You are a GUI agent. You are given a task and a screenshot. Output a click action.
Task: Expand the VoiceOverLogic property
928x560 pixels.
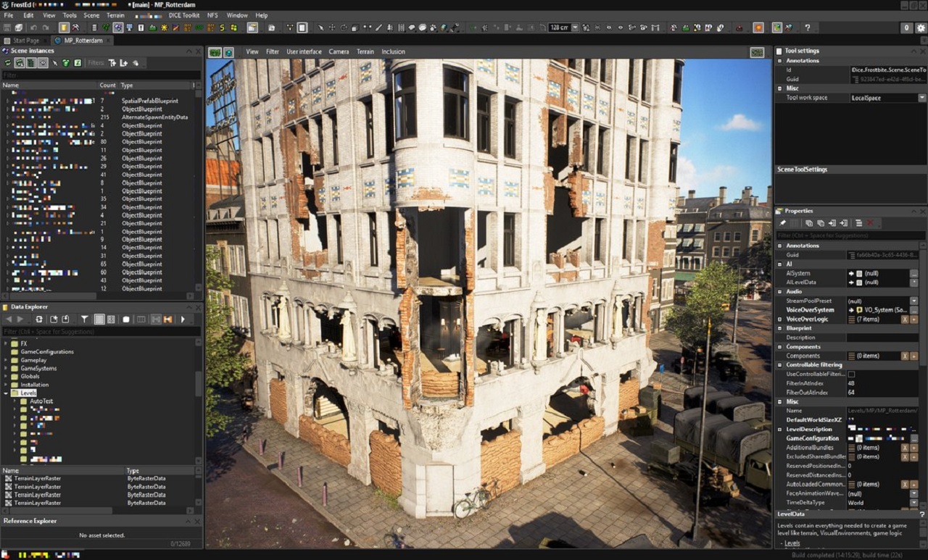780,319
